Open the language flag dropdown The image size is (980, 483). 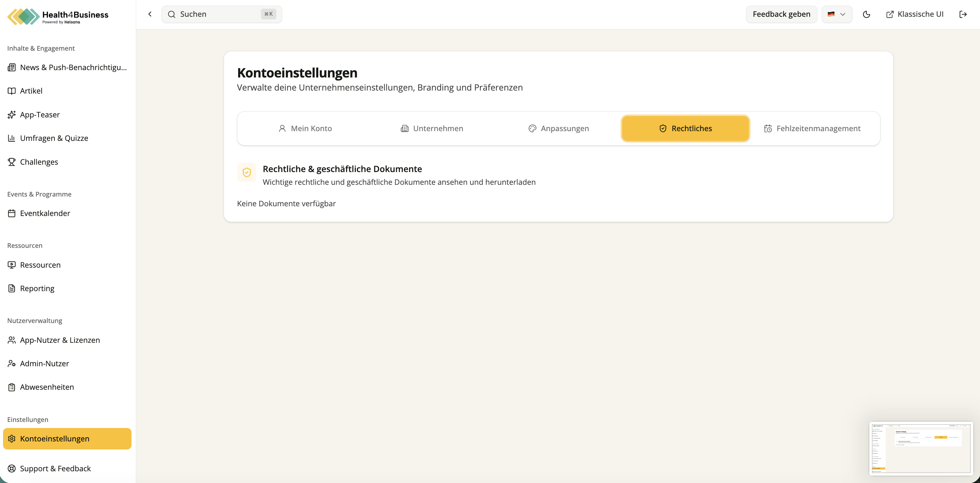pos(836,14)
